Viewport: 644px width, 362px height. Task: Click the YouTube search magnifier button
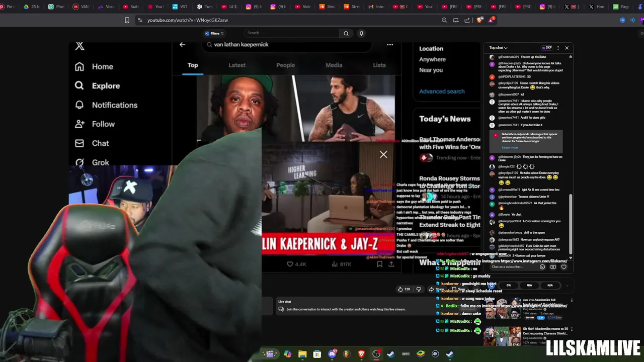346,33
